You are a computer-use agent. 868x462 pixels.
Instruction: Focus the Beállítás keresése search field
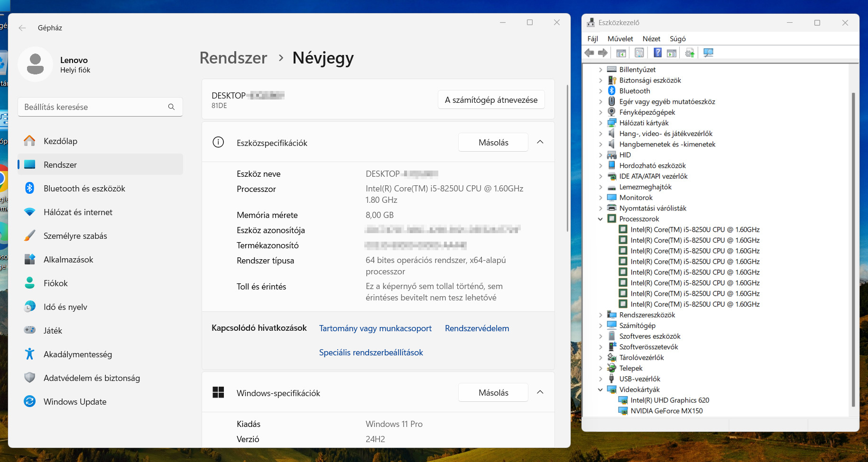(100, 107)
